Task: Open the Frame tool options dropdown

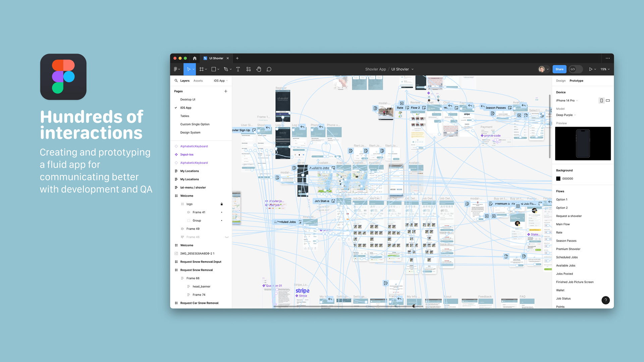Action: pyautogui.click(x=206, y=69)
